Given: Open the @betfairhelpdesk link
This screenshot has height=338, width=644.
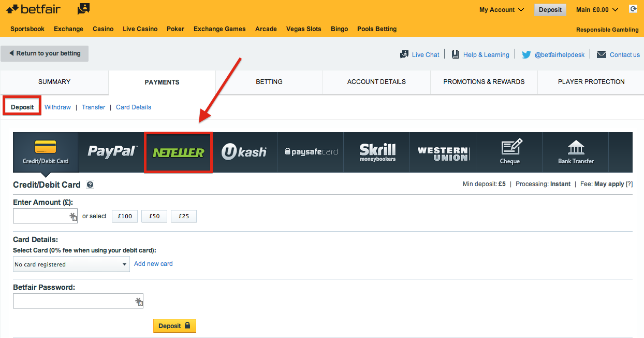Looking at the screenshot, I should point(560,55).
